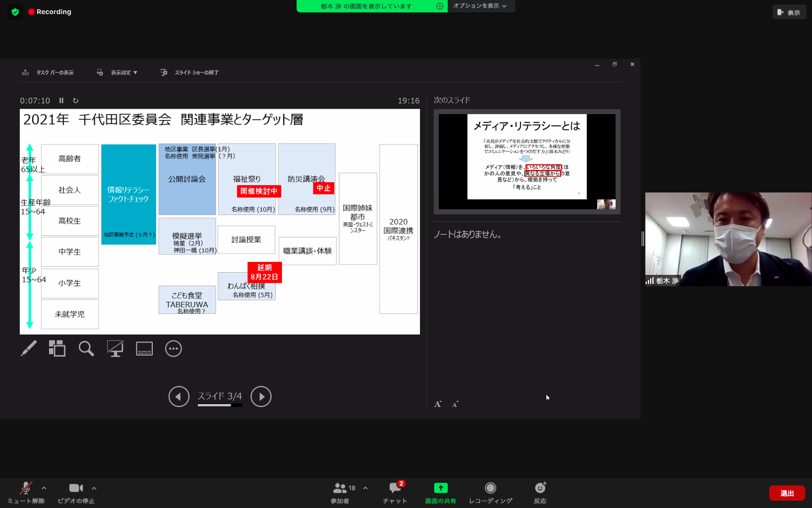812x508 pixels.
Task: Reset the presentation timer
Action: [x=76, y=100]
